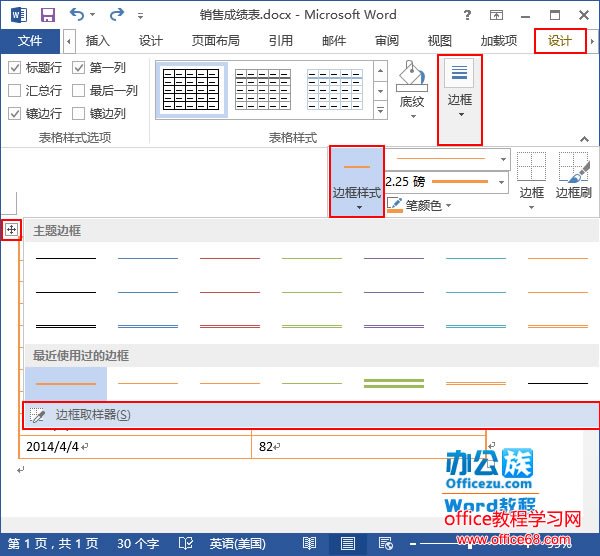Select the table tools 设计 tab

point(560,41)
